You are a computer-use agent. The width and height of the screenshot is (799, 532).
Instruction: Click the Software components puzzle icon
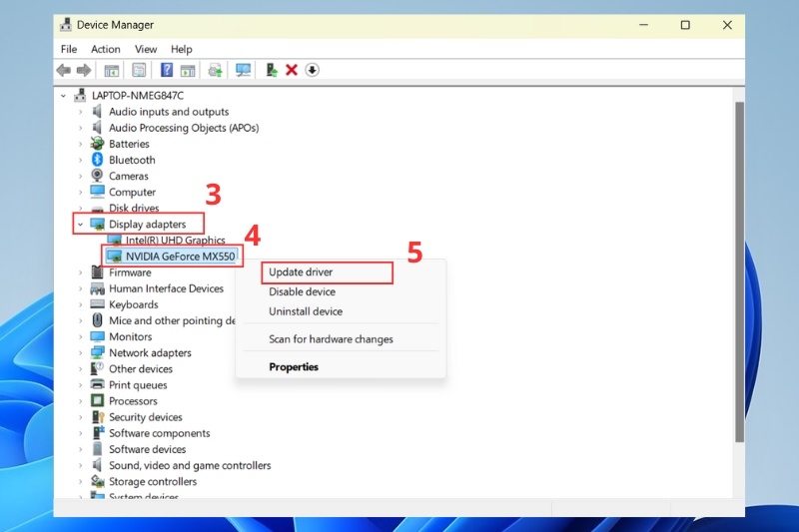coord(98,433)
